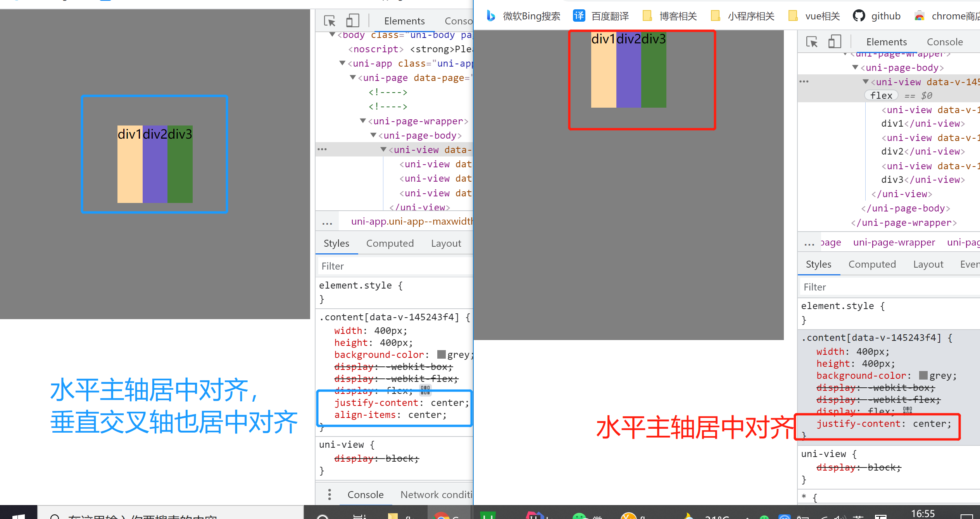Collapse uni-page-body node in right tree
This screenshot has width=980, height=519.
tap(855, 67)
